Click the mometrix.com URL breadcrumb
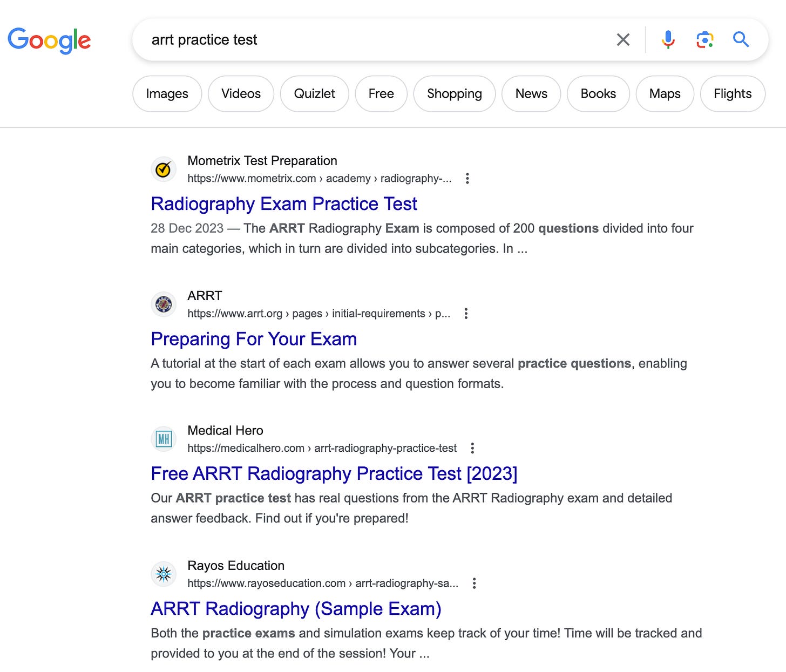The width and height of the screenshot is (786, 672). tap(320, 179)
